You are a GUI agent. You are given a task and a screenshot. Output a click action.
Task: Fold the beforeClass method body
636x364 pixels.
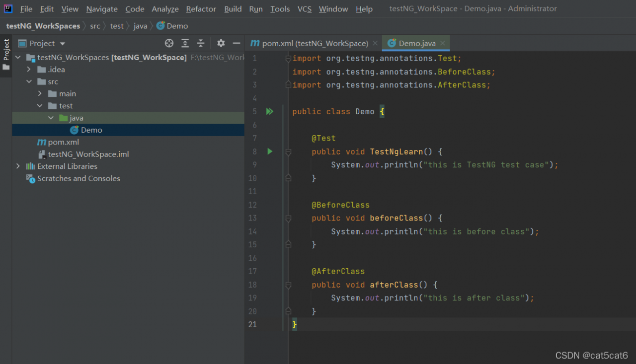pos(287,218)
